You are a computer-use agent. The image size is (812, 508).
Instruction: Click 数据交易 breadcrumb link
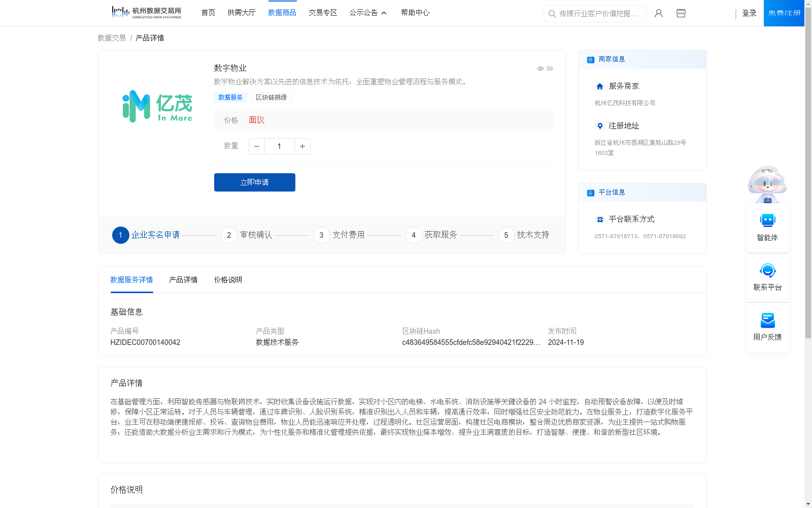click(112, 38)
